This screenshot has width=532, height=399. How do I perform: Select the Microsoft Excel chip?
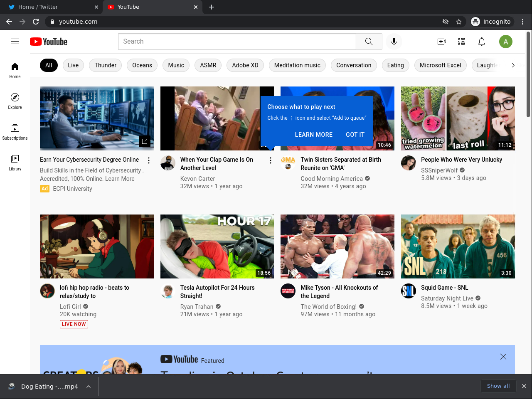(441, 65)
